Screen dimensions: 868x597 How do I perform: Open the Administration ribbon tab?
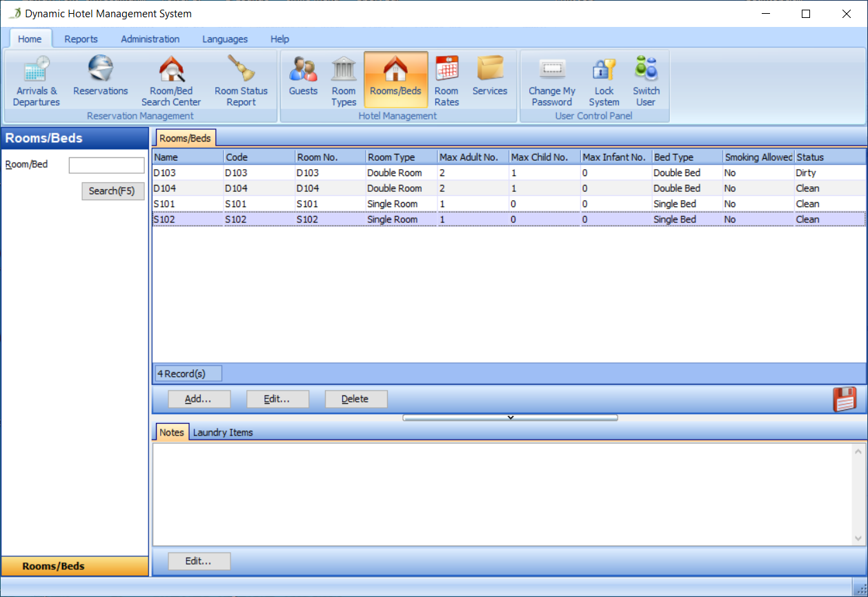coord(150,39)
